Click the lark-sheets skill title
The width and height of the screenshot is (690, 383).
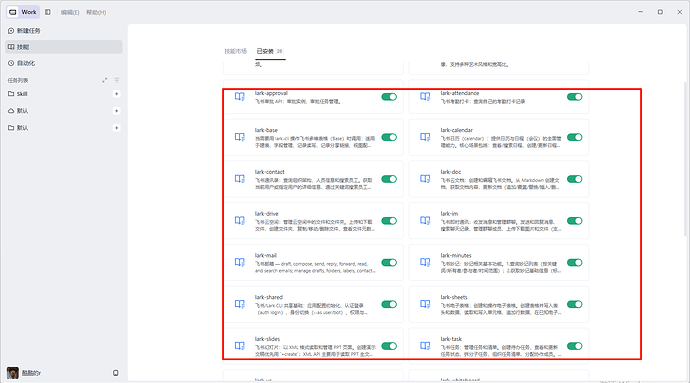[454, 297]
